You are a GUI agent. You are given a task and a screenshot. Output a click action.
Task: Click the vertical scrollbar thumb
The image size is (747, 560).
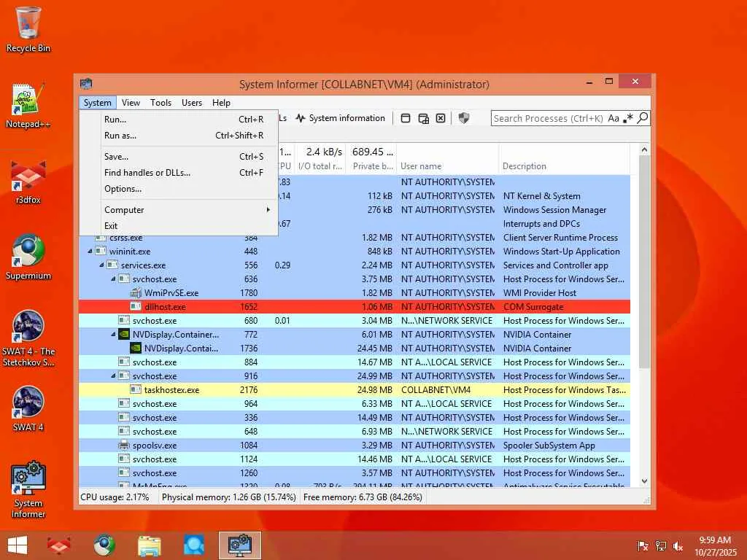[644, 262]
